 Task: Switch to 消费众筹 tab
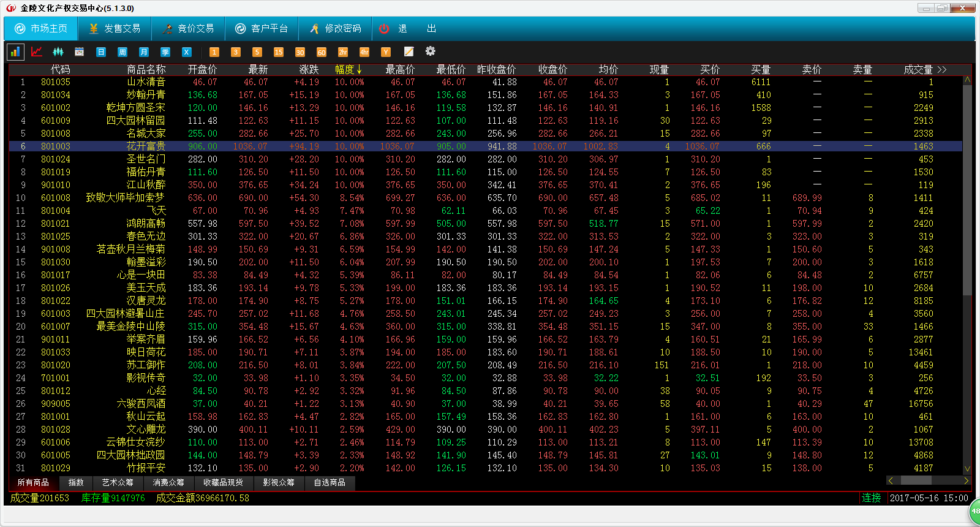(168, 483)
